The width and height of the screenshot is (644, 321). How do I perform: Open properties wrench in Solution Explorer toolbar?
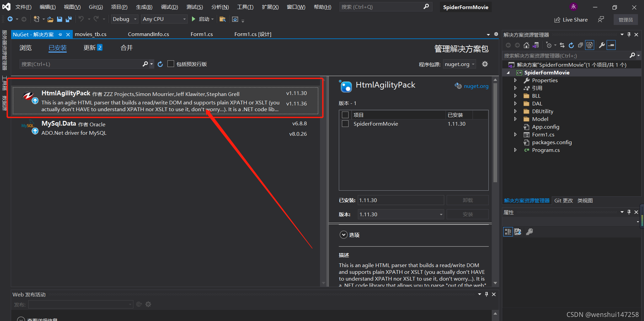point(602,45)
